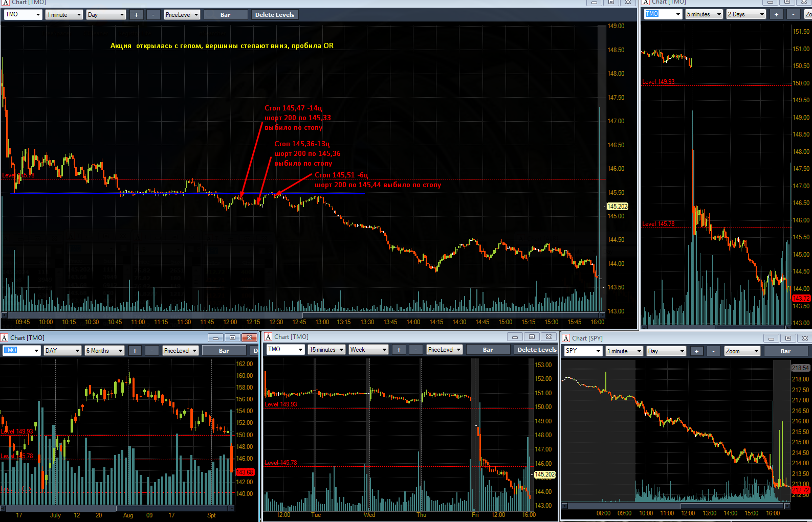Click the plus button in the 5 minutes TMO chart
Image resolution: width=812 pixels, height=522 pixels.
(776, 14)
